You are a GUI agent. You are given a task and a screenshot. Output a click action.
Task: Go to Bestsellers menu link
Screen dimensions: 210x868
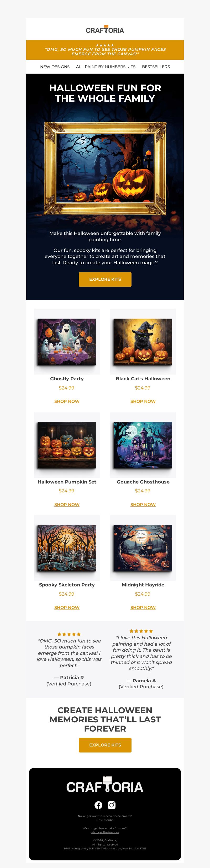click(156, 67)
